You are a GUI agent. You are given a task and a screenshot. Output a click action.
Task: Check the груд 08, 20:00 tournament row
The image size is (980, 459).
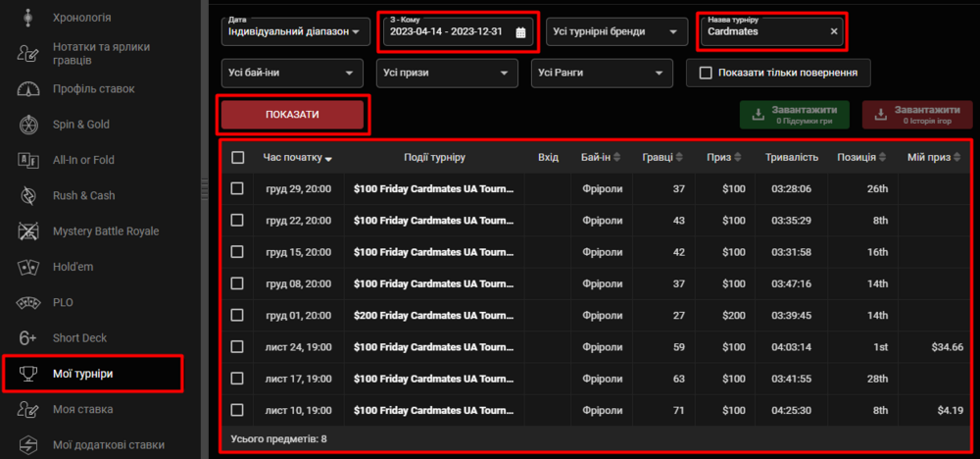pos(237,283)
